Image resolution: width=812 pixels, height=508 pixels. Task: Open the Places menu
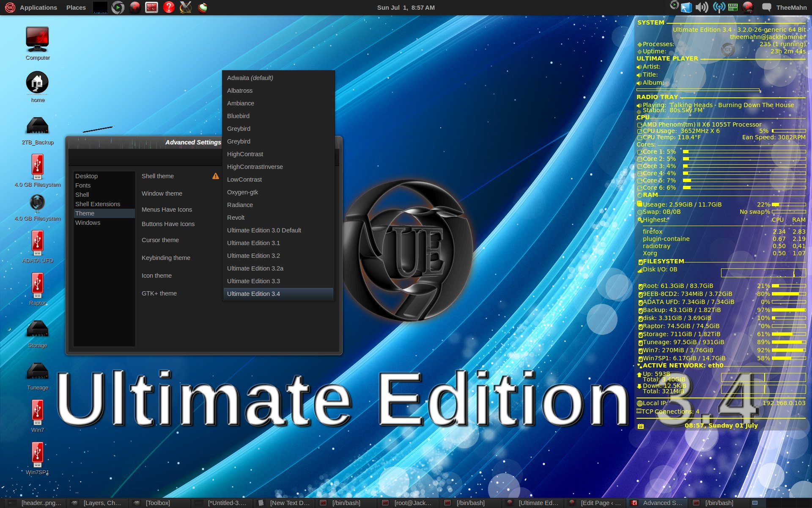pos(76,8)
